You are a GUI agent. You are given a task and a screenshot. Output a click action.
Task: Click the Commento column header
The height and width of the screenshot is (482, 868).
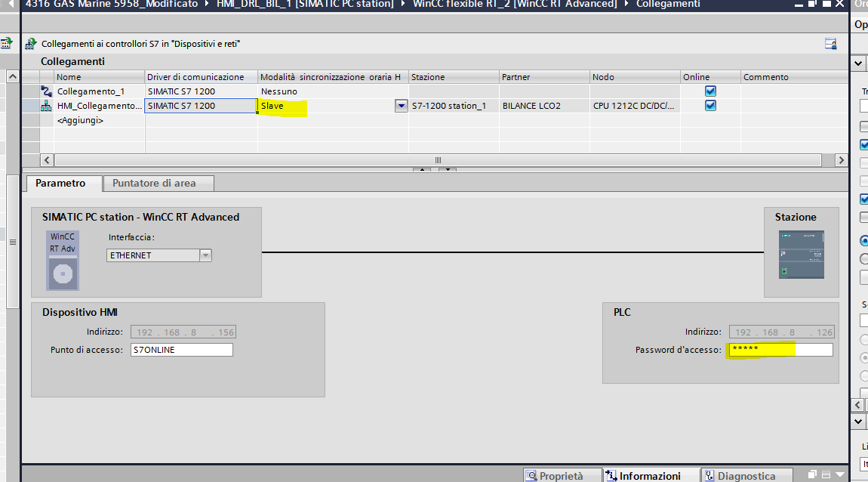(x=794, y=77)
